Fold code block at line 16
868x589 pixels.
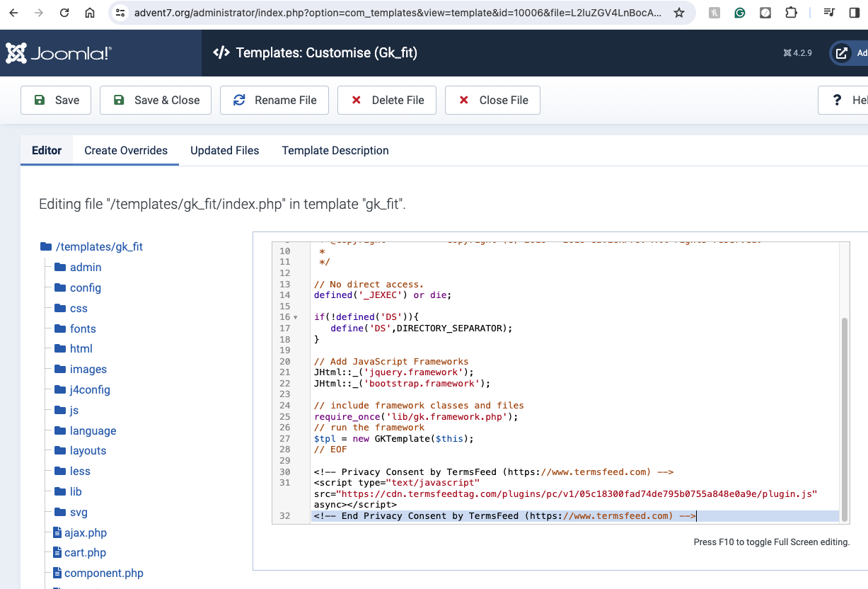[295, 317]
